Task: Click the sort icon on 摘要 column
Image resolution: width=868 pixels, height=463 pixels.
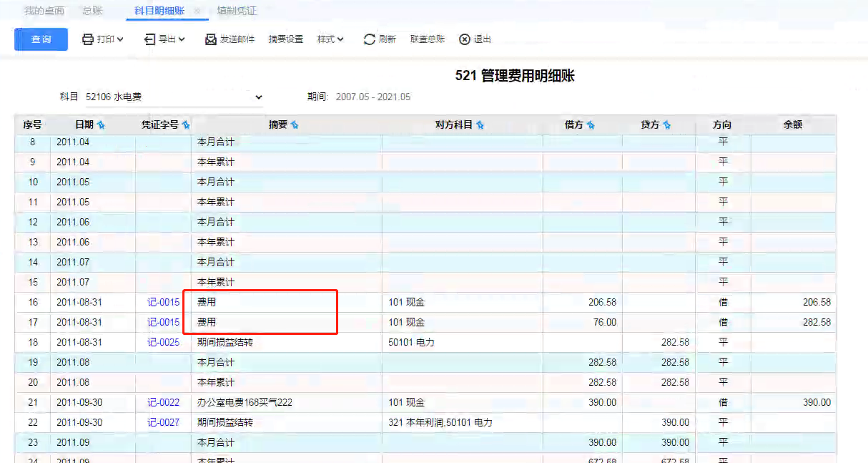Action: click(x=295, y=125)
